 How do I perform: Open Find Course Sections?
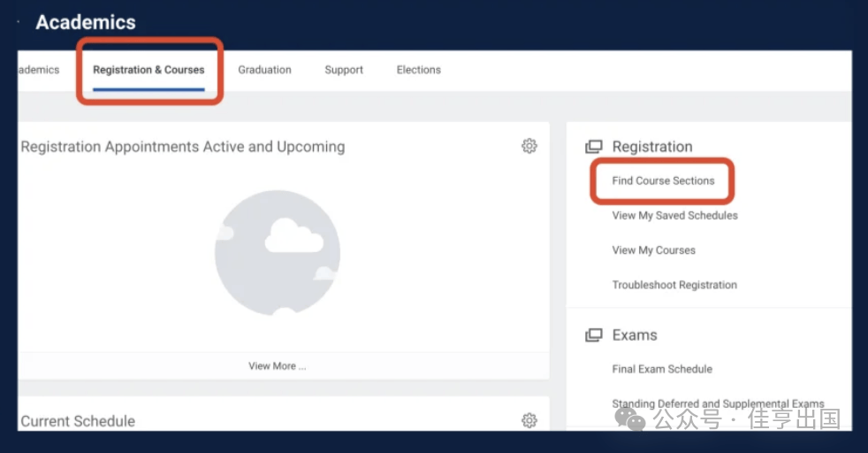pyautogui.click(x=663, y=180)
